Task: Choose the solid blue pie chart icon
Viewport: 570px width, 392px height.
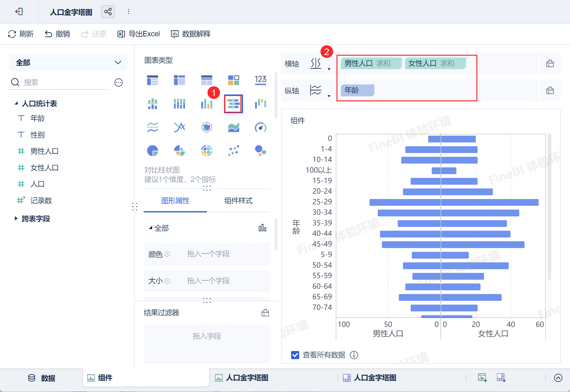Action: tap(152, 151)
